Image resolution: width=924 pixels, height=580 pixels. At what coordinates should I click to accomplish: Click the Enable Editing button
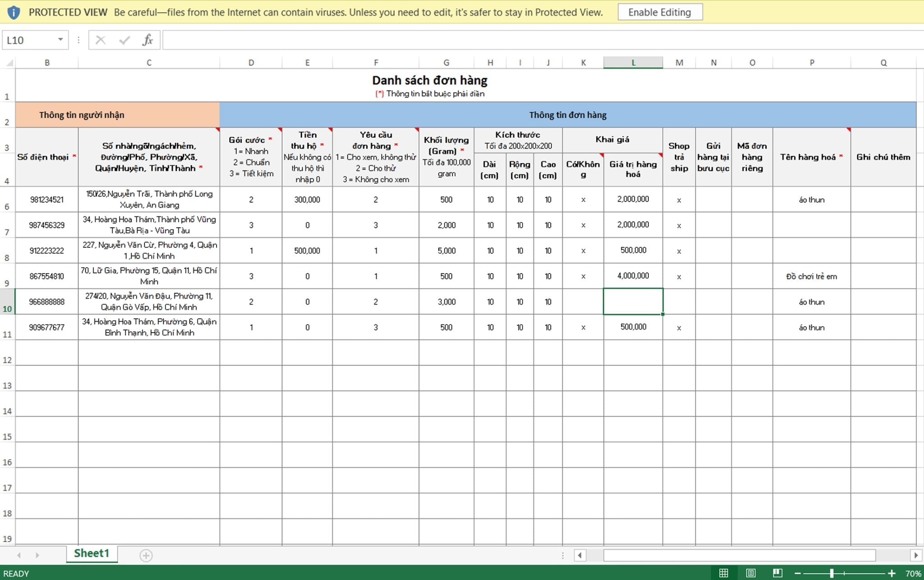660,12
